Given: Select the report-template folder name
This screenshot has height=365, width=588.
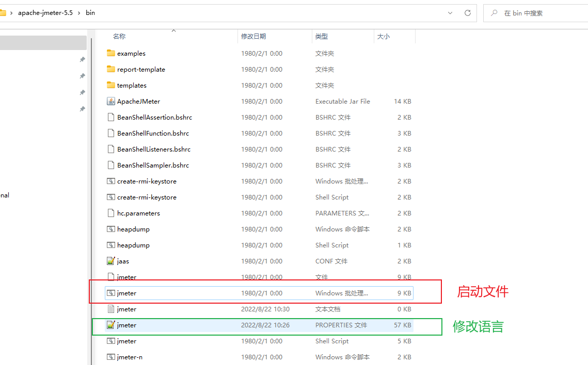Looking at the screenshot, I should (141, 70).
